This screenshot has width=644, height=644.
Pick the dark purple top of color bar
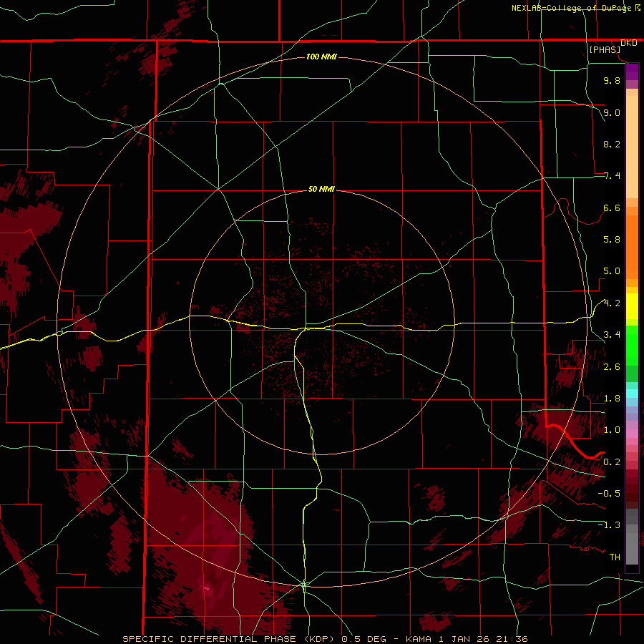click(632, 72)
